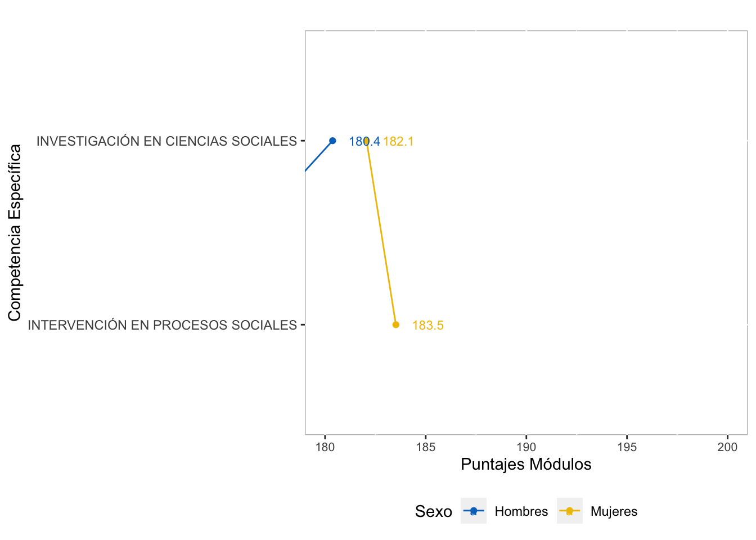Click the yellow 182.1 value label
This screenshot has width=756, height=540.
pyautogui.click(x=398, y=142)
